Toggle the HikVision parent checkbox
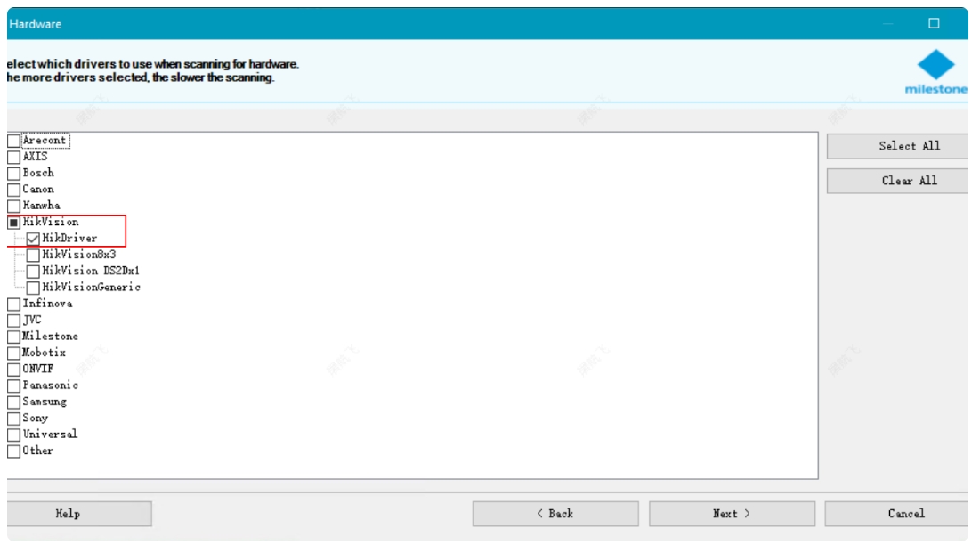 [13, 222]
